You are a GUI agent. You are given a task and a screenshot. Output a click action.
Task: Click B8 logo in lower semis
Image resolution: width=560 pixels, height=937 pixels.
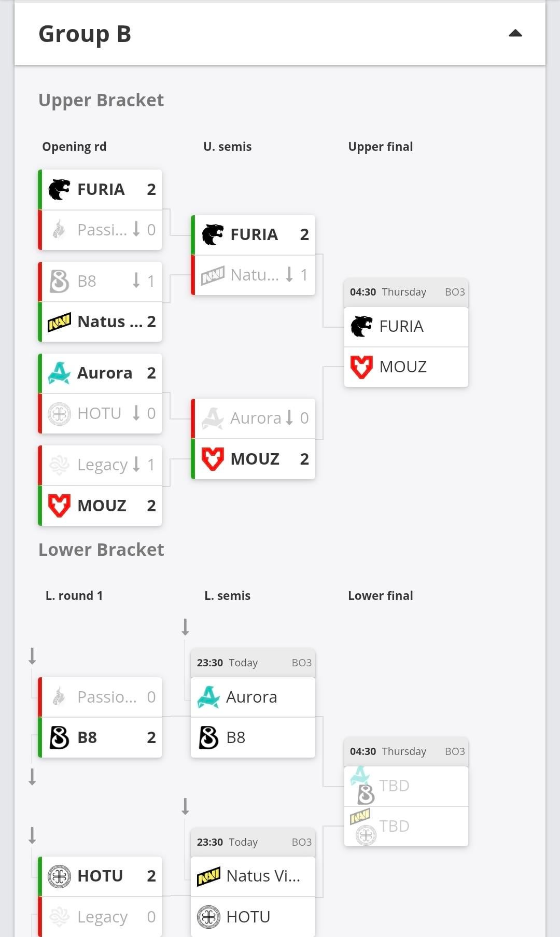pyautogui.click(x=208, y=737)
